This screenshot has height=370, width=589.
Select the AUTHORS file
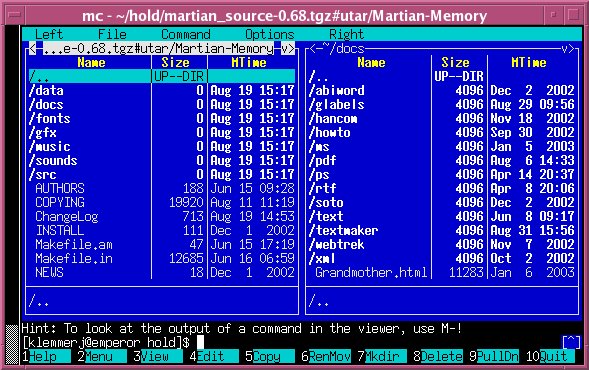[x=162, y=188]
